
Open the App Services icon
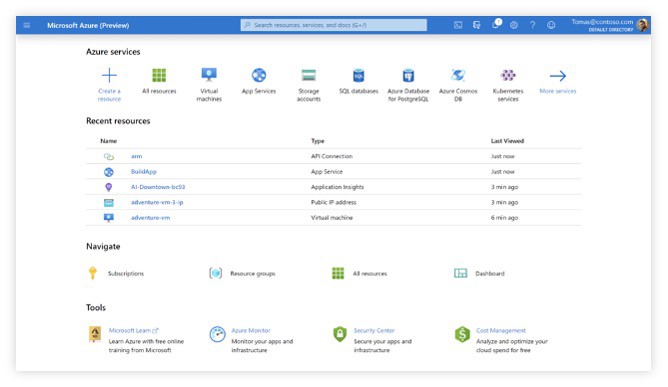point(259,75)
